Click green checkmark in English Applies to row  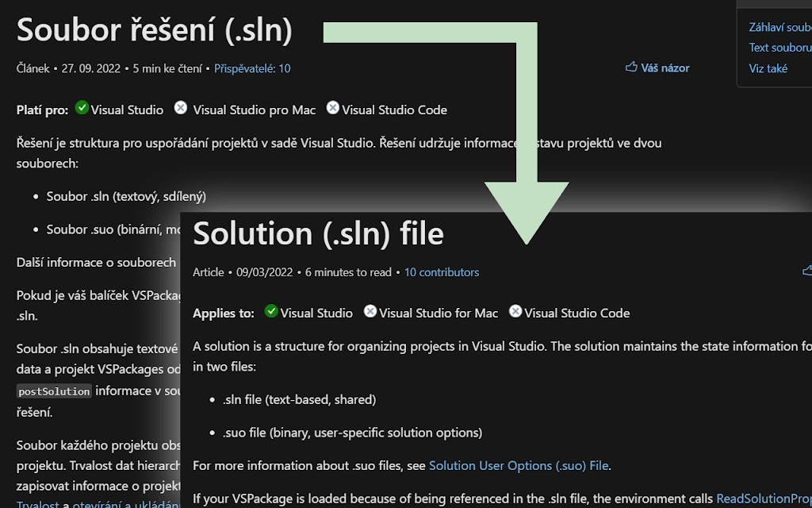271,311
